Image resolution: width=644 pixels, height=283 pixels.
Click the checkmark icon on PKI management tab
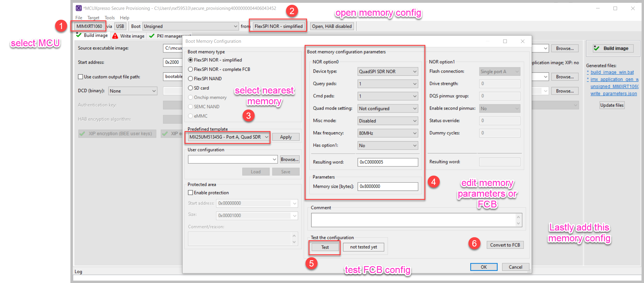(x=152, y=36)
